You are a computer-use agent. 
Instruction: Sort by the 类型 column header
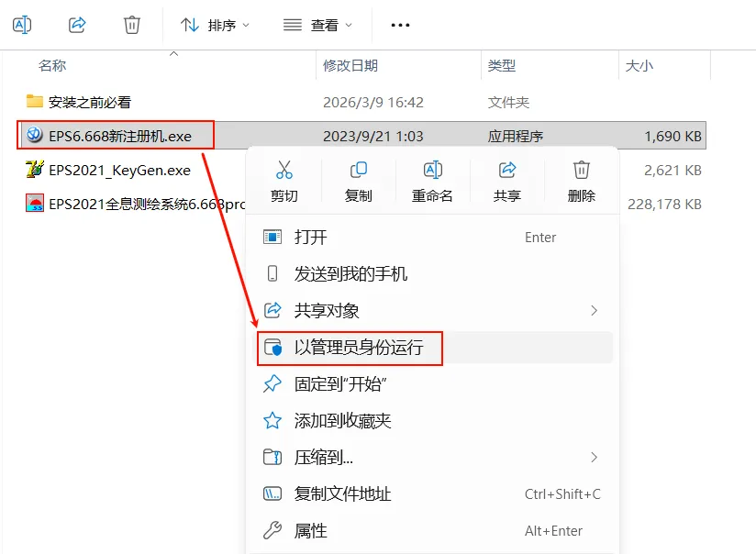[502, 65]
